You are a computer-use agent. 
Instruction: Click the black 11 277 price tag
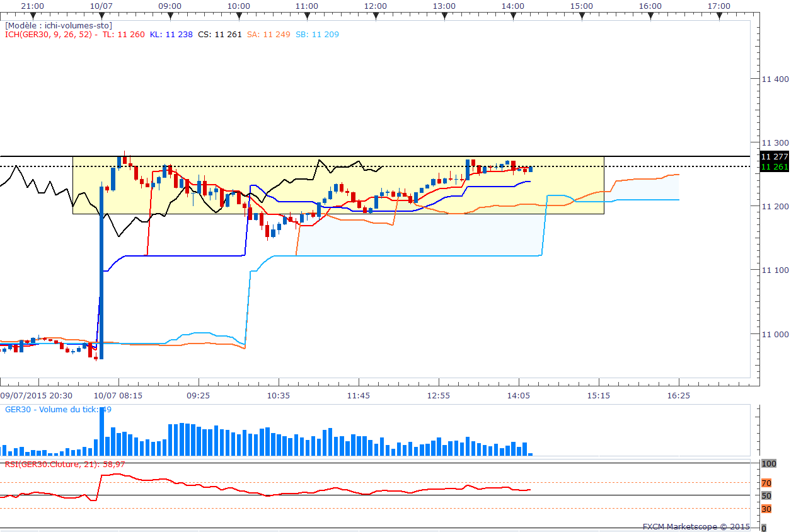(x=775, y=156)
